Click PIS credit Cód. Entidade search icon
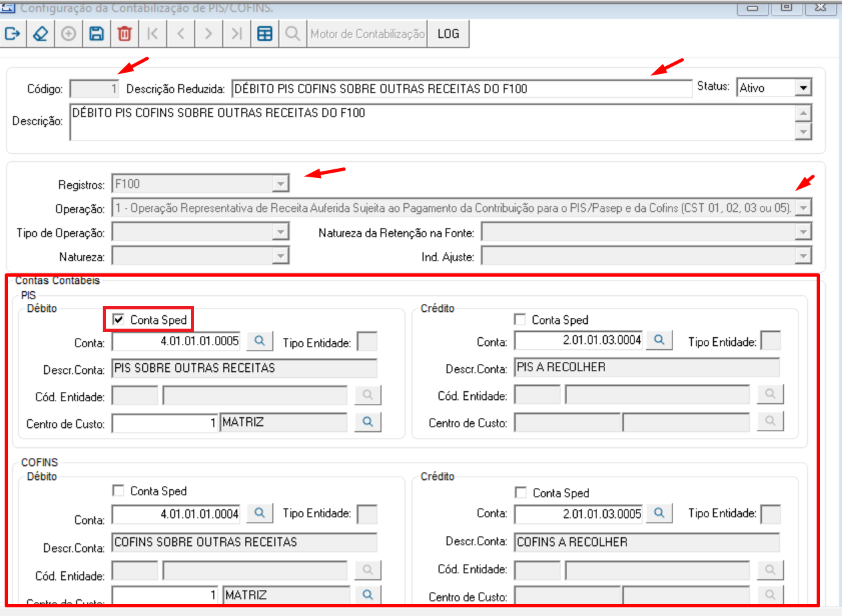 tap(770, 395)
